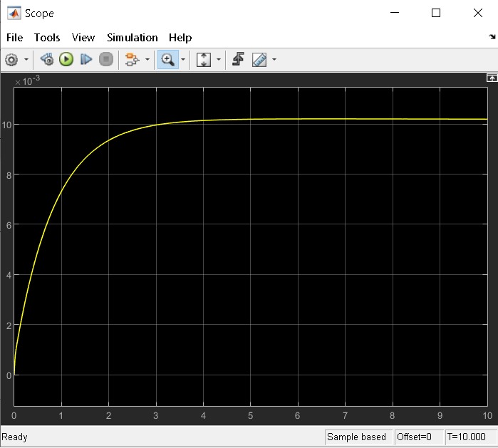The image size is (498, 448).
Task: Open the Help menu
Action: [180, 38]
